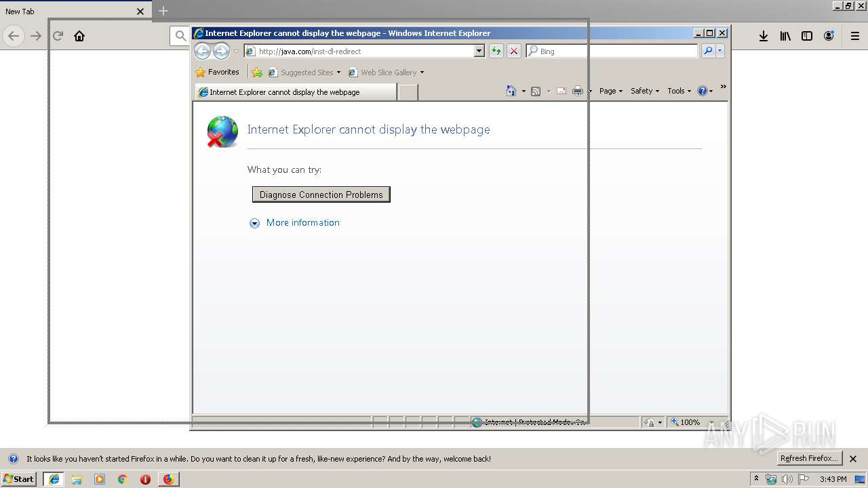Image resolution: width=868 pixels, height=488 pixels.
Task: Click the Firefox Back arrow button
Action: pos(14,36)
